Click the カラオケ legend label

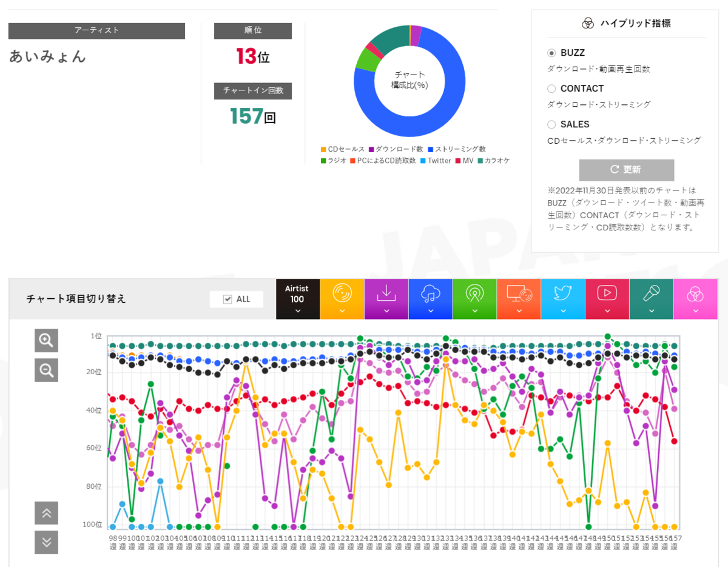(497, 161)
